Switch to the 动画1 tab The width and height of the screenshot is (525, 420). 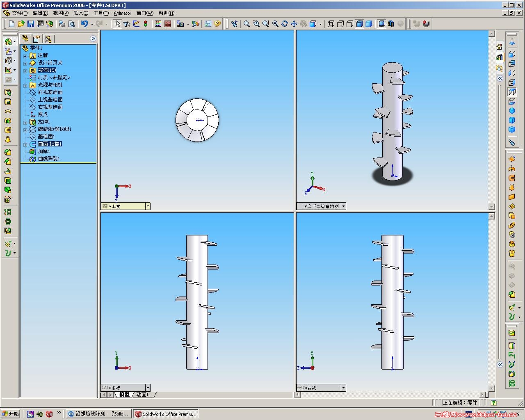click(x=142, y=395)
